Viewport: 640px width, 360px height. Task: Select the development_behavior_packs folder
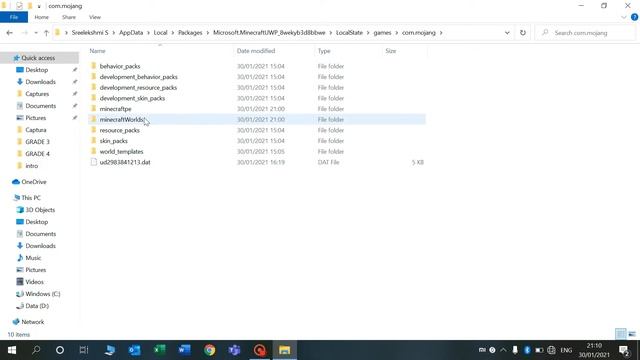click(138, 77)
